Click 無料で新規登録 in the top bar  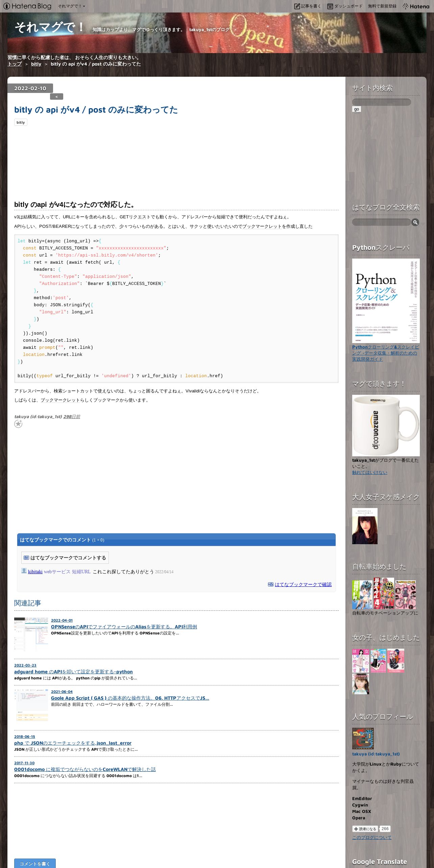(382, 6)
